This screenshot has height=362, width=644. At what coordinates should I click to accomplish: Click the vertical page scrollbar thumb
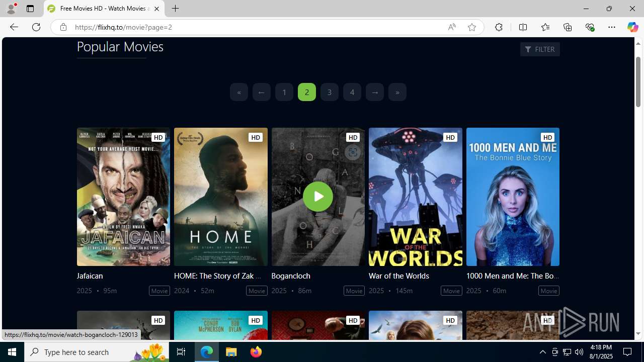point(638,82)
